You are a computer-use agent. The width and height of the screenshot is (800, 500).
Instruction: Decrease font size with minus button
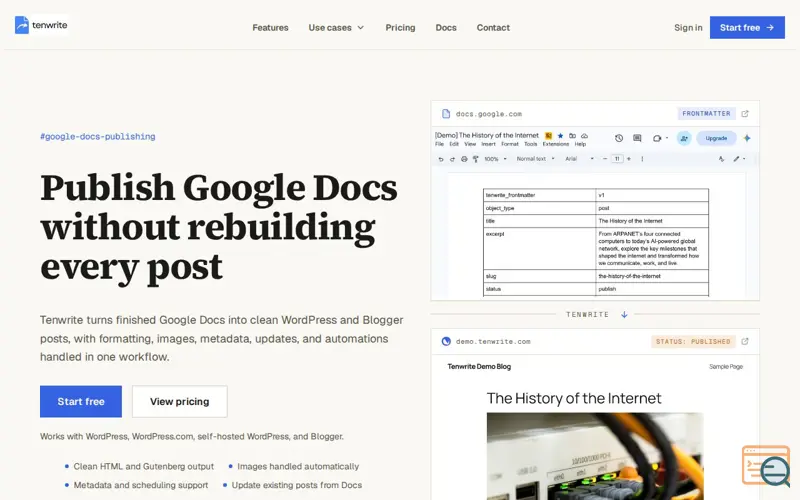pos(605,159)
